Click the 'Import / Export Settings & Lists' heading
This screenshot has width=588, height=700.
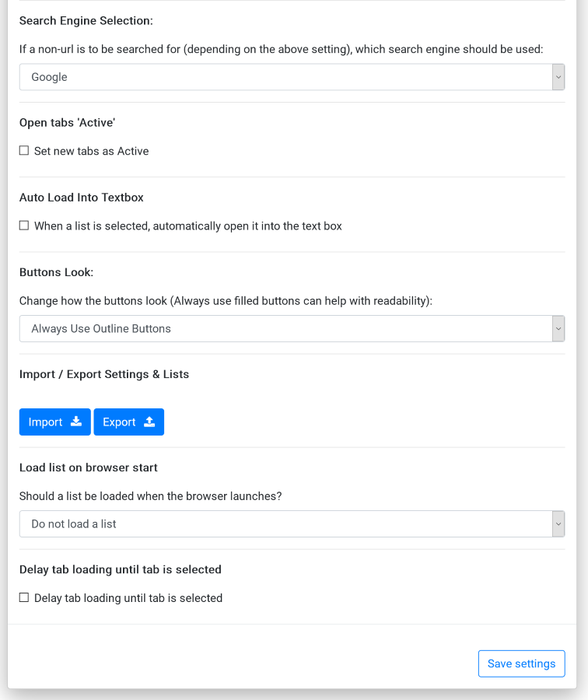[104, 374]
